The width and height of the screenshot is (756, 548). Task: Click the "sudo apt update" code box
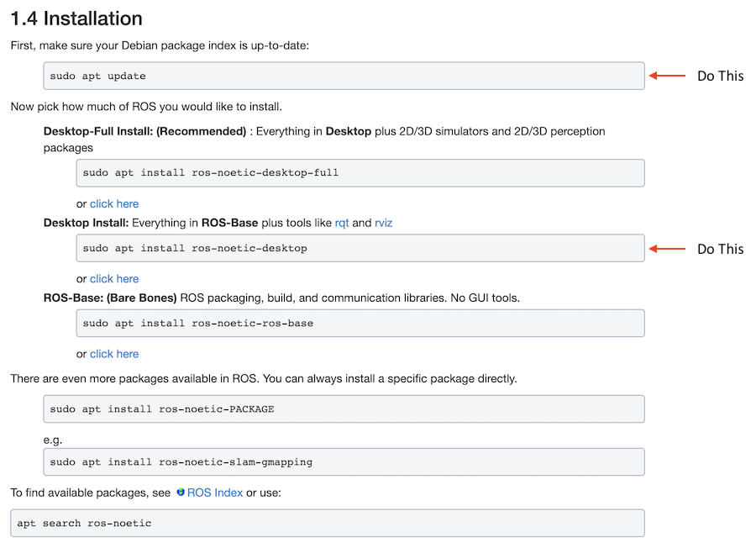pyautogui.click(x=344, y=76)
